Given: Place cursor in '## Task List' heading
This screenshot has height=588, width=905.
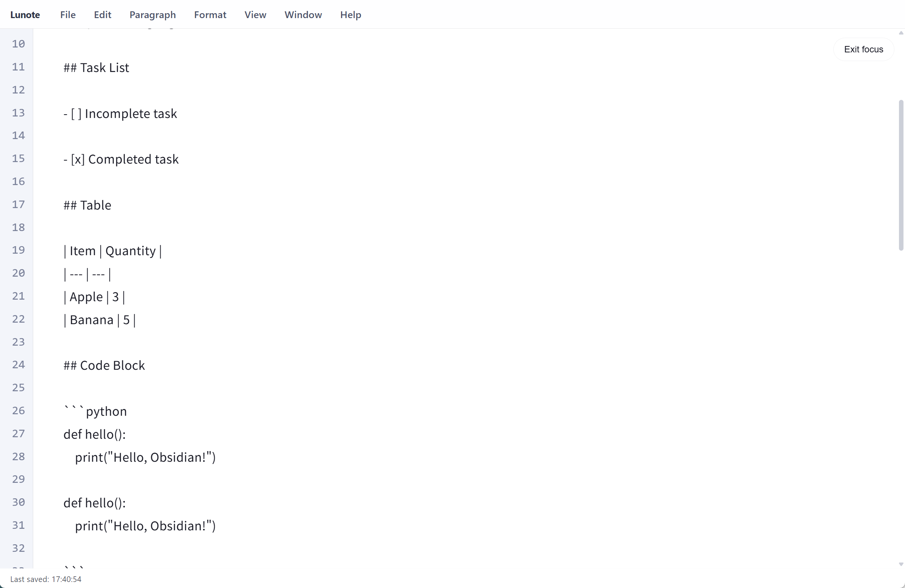Looking at the screenshot, I should click(96, 67).
